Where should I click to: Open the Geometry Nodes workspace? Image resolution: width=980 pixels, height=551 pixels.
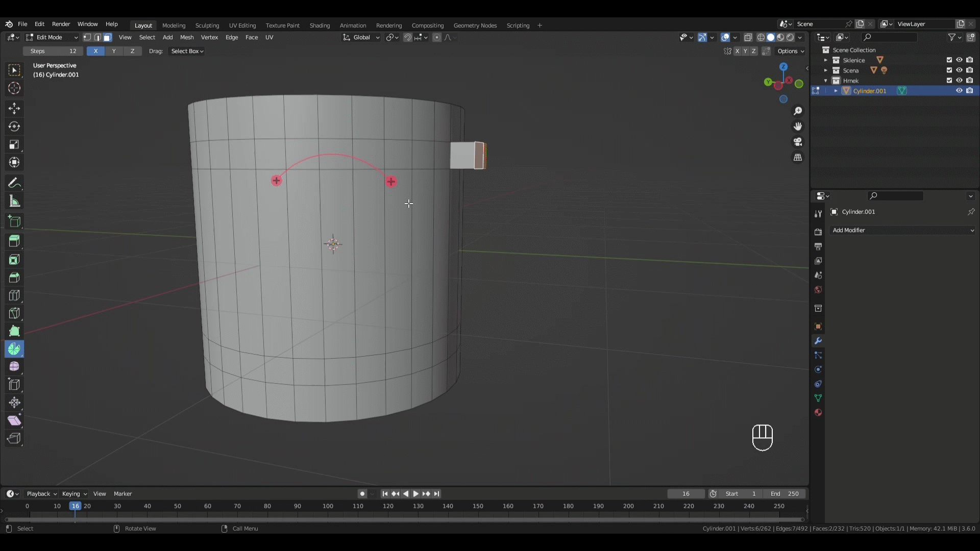[x=475, y=26]
